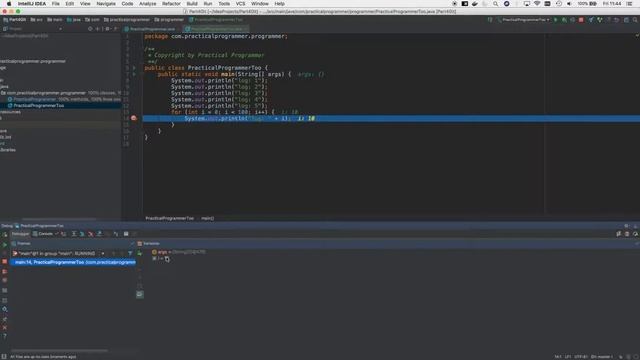Open the Run menu
The width and height of the screenshot is (640, 360).
pyautogui.click(x=208, y=4)
